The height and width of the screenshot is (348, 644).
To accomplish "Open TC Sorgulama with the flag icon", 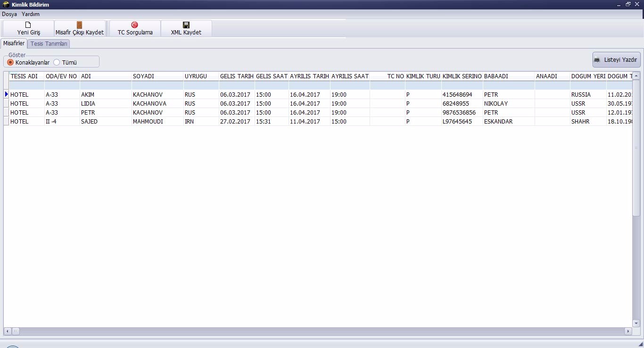I will pos(135,25).
